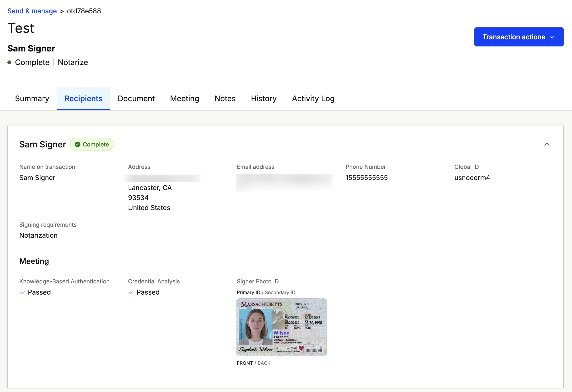Open the Document tab
The height and width of the screenshot is (392, 572).
[x=136, y=98]
